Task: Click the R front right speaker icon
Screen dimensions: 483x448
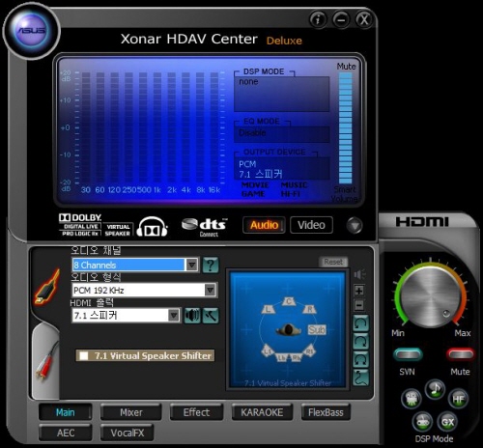Action: coord(310,309)
